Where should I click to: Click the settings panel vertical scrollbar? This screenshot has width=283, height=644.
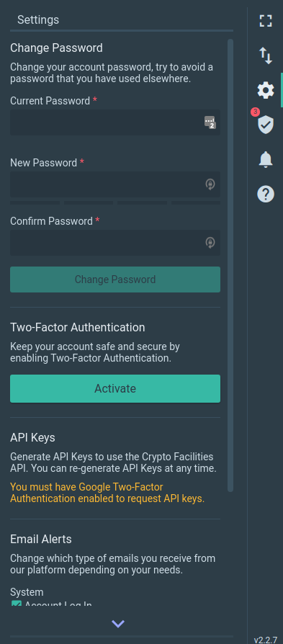pyautogui.click(x=230, y=265)
